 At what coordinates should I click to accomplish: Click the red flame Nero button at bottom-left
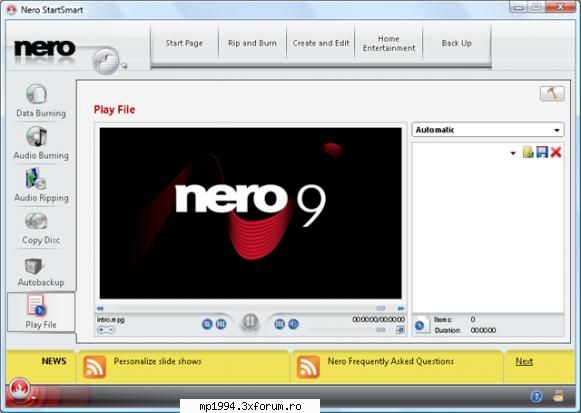click(x=20, y=389)
